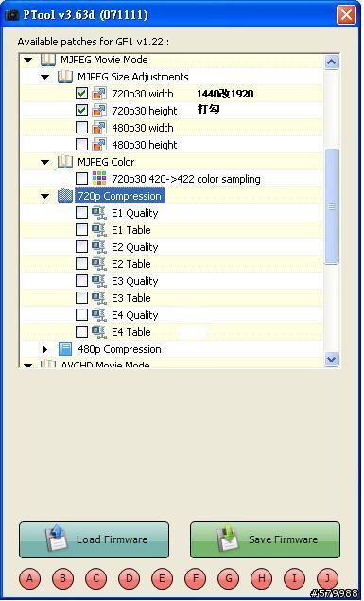
Task: Click the E4 Table patch icon
Action: [x=99, y=332]
